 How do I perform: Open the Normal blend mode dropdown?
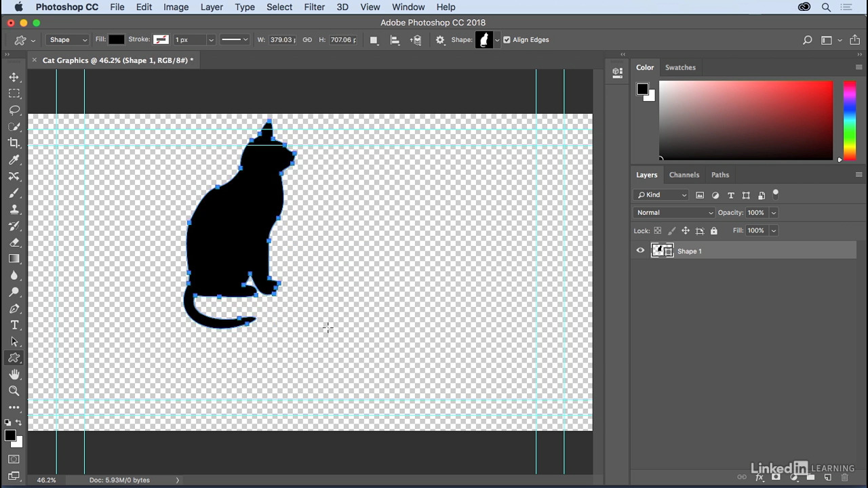coord(674,213)
